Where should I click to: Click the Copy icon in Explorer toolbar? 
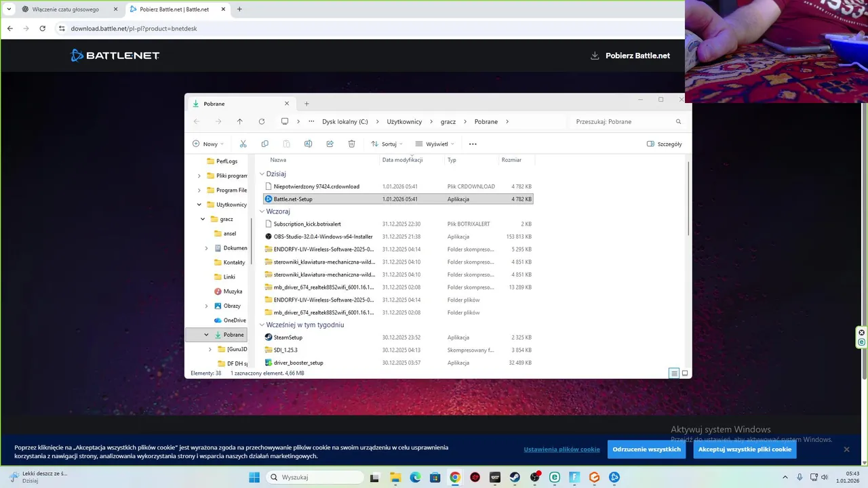264,144
